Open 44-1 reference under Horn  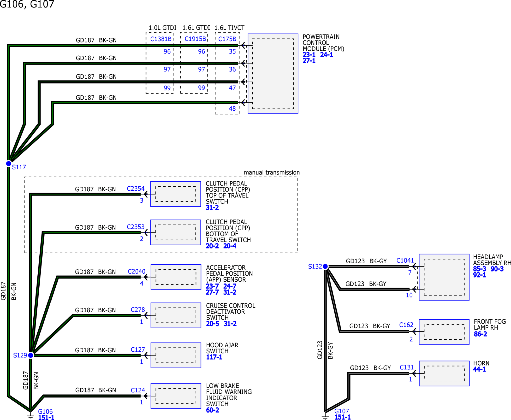point(479,369)
